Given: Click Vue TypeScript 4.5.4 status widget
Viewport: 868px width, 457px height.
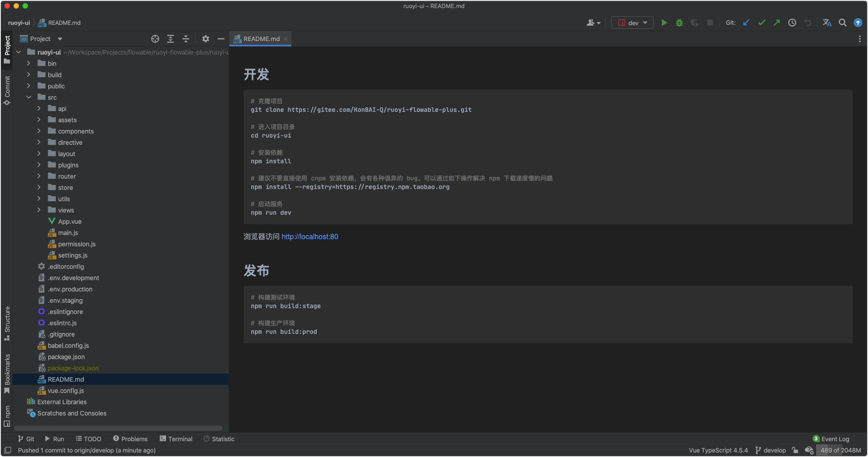Looking at the screenshot, I should point(718,450).
